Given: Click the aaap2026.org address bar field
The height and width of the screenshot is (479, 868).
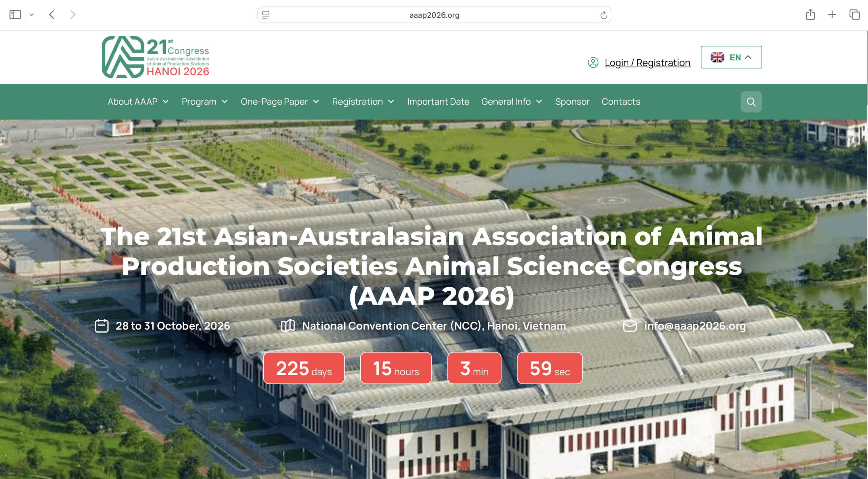Looking at the screenshot, I should 434,15.
